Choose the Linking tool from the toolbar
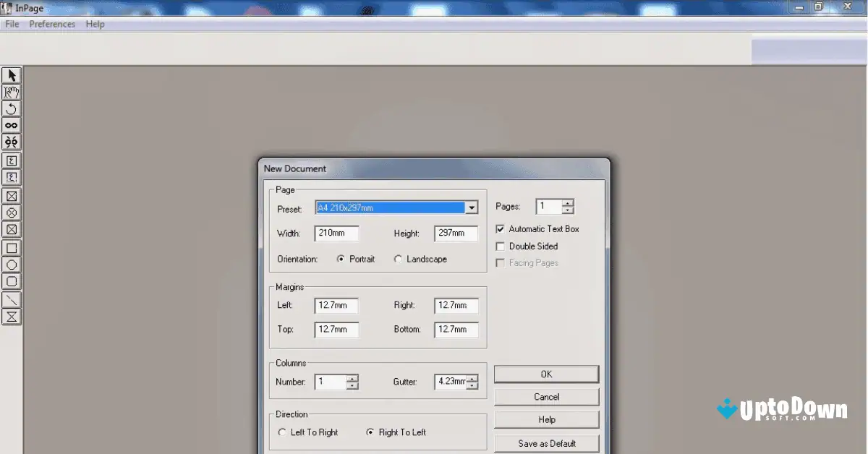 [11, 124]
